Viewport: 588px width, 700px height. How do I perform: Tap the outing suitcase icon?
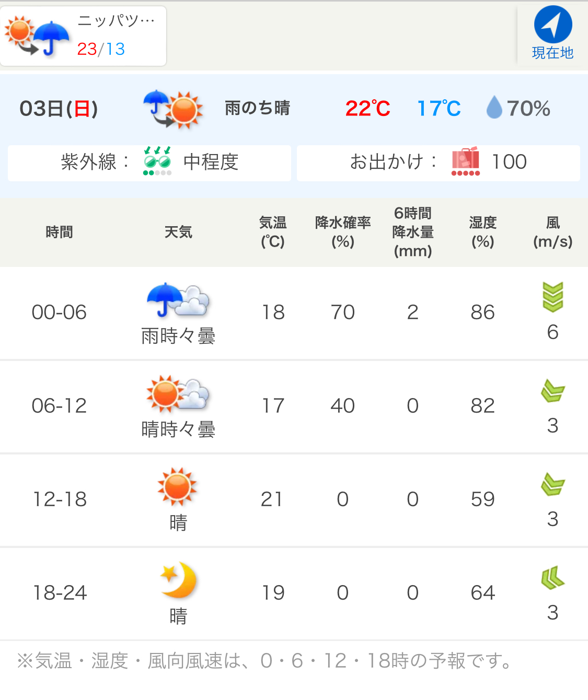pos(465,161)
